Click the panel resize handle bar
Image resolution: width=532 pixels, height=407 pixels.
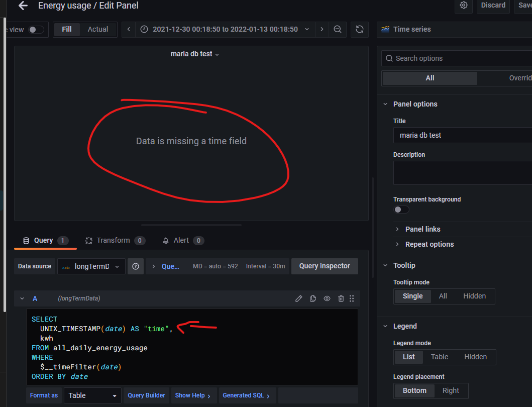[x=191, y=225]
